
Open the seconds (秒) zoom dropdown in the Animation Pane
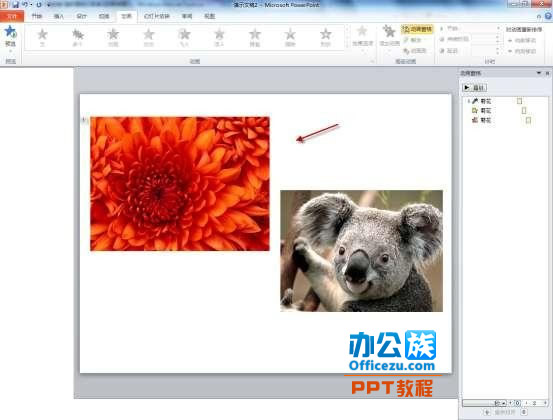pos(499,403)
